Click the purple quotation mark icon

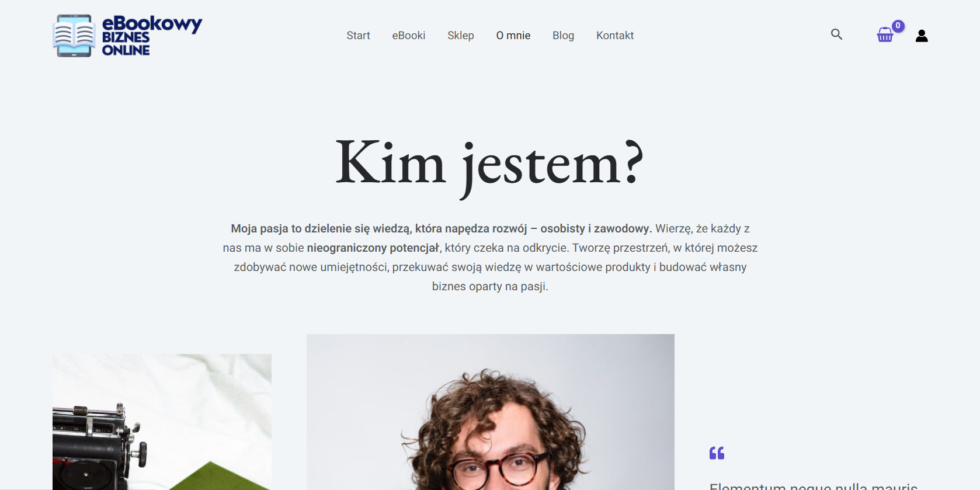point(717,453)
